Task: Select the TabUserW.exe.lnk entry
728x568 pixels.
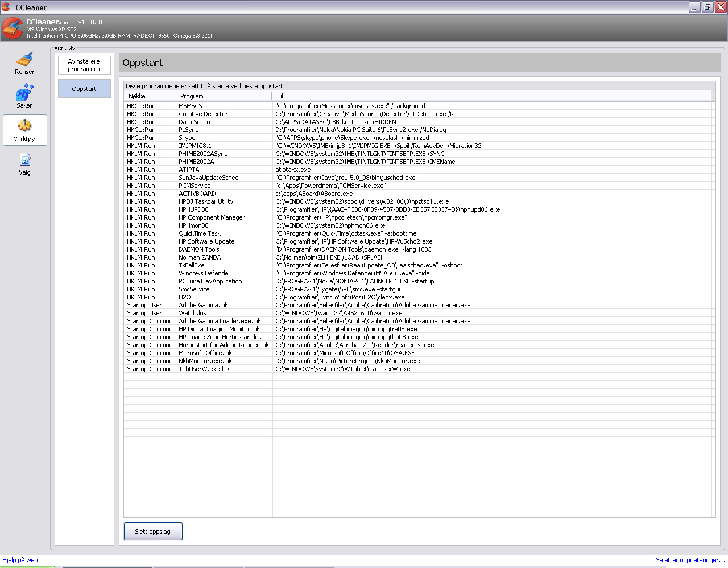Action: click(x=419, y=369)
